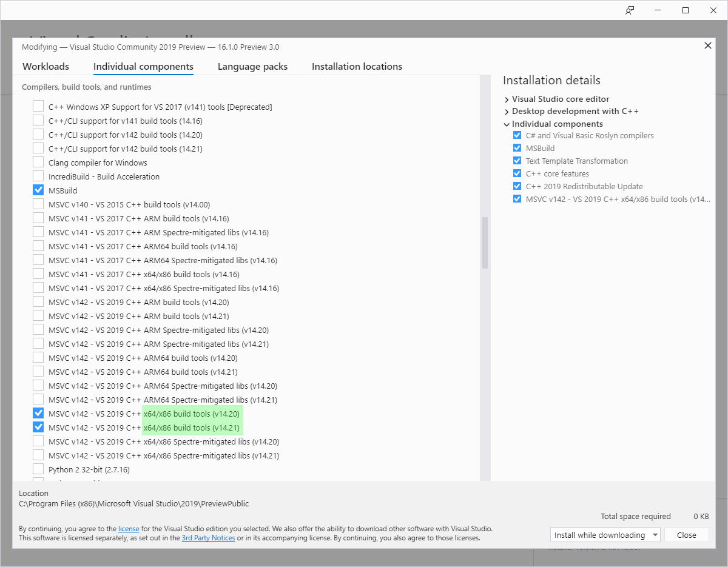Click the installation Location path text
Viewport: 728px width, 567px height.
[x=134, y=503]
